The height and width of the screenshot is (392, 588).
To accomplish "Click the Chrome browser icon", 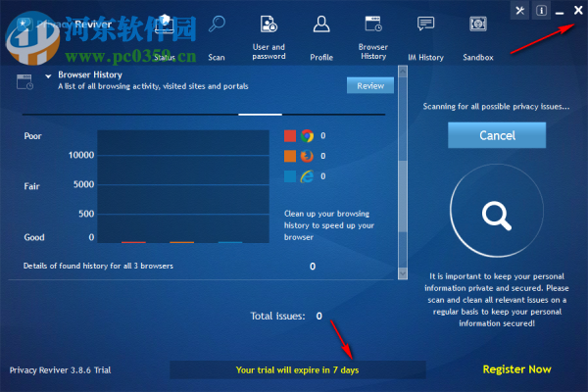I will 307,136.
